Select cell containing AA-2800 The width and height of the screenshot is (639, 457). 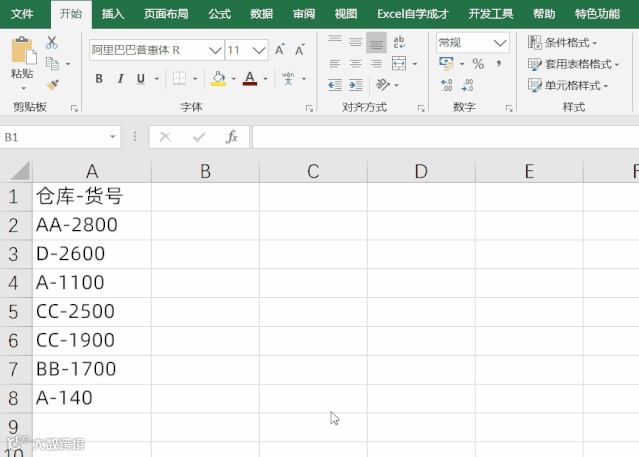92,225
